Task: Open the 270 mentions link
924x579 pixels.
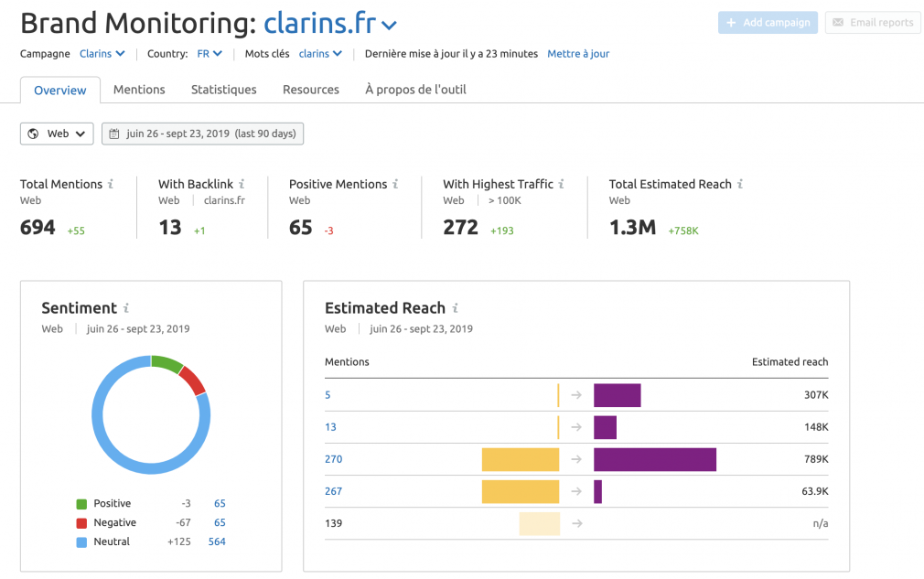Action: pos(334,459)
